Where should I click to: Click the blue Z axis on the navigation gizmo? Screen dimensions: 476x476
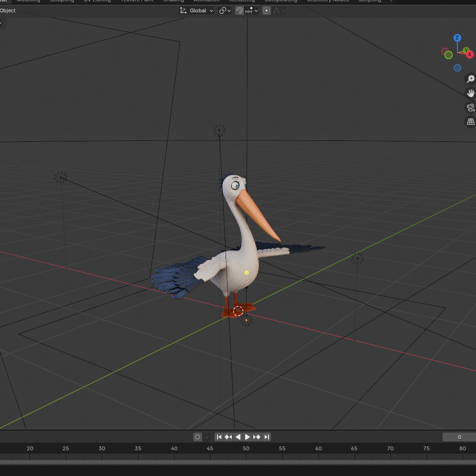click(x=457, y=38)
